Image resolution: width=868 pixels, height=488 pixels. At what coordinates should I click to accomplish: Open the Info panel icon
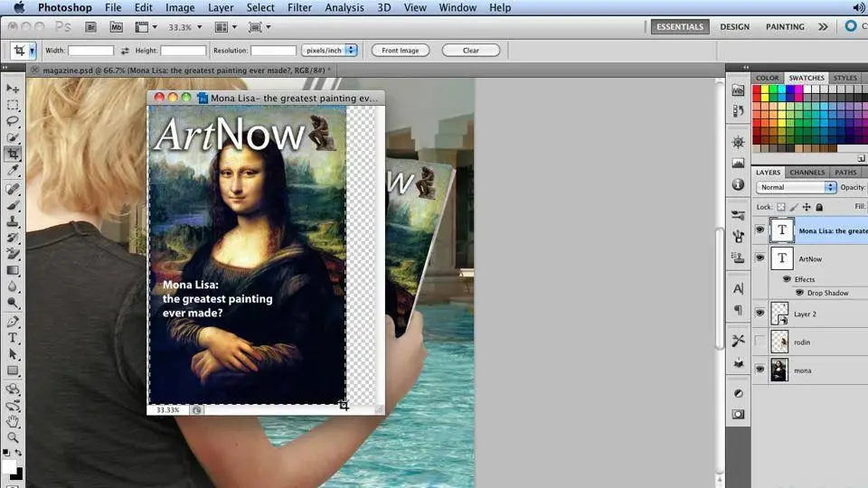coord(738,184)
